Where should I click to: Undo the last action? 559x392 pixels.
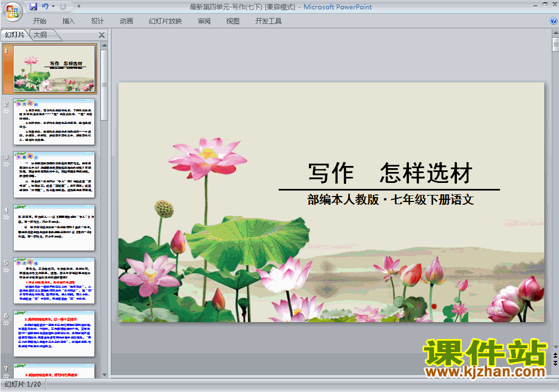[x=45, y=7]
